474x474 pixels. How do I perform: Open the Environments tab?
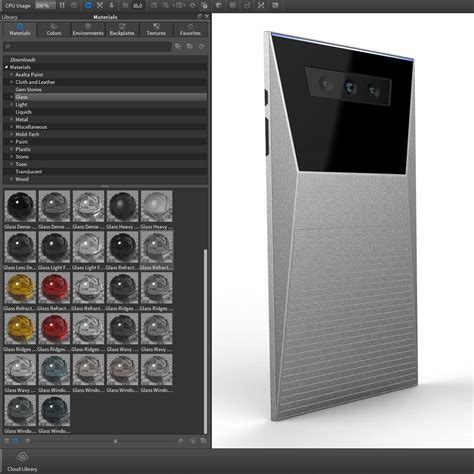pos(88,30)
